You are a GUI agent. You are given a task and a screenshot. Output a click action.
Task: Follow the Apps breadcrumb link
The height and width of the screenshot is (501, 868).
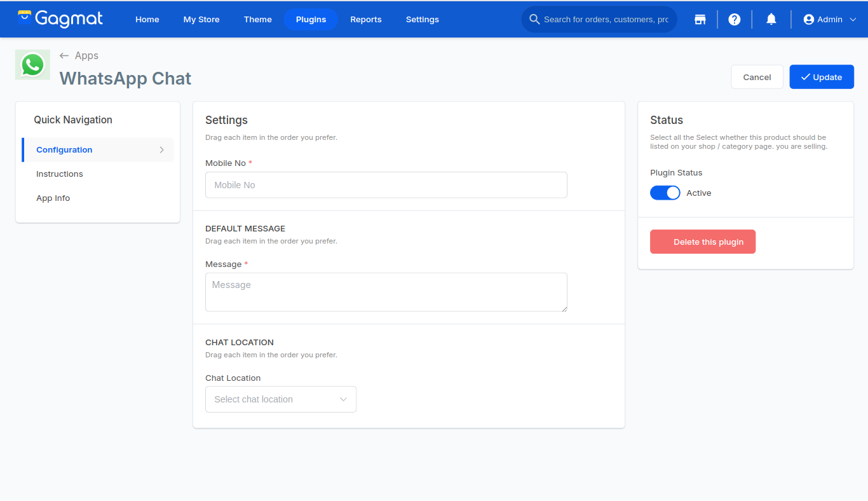(86, 56)
